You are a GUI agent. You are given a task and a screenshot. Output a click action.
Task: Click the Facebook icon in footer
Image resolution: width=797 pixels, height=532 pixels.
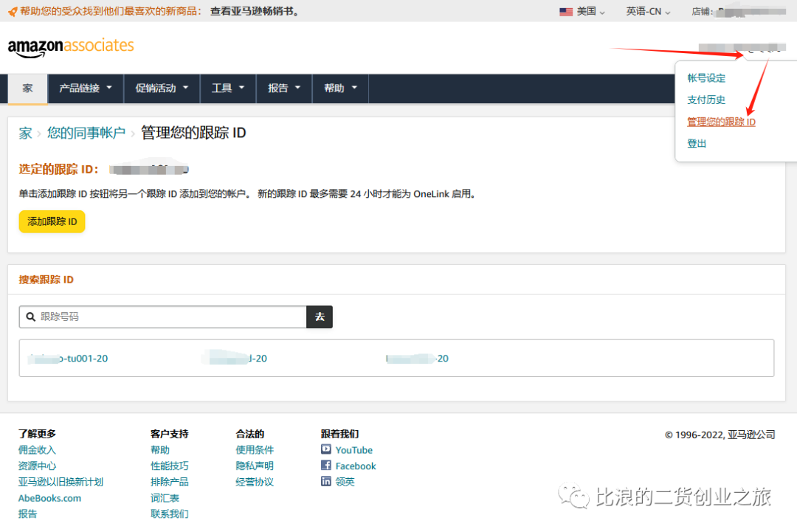[326, 466]
